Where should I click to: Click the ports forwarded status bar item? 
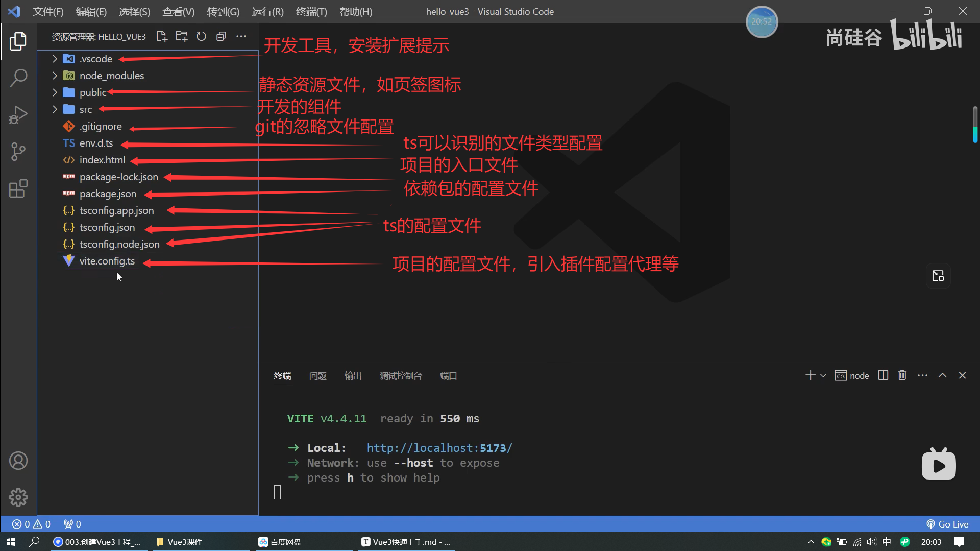[x=72, y=524]
